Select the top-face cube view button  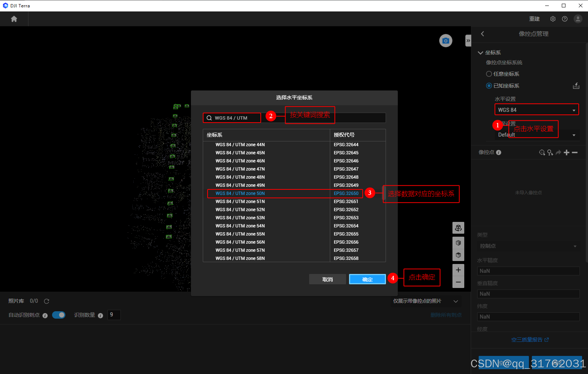[x=458, y=255]
